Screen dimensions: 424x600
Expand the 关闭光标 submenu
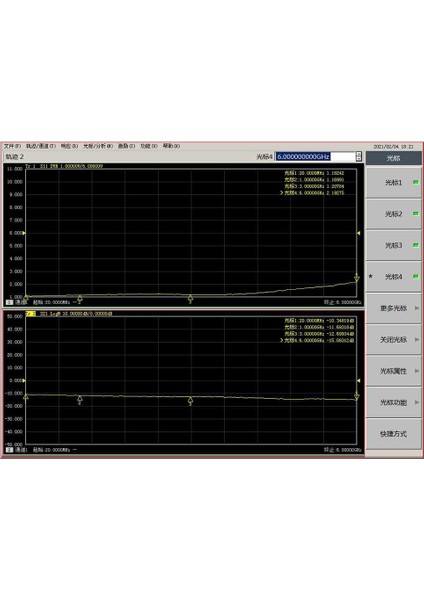pyautogui.click(x=393, y=339)
